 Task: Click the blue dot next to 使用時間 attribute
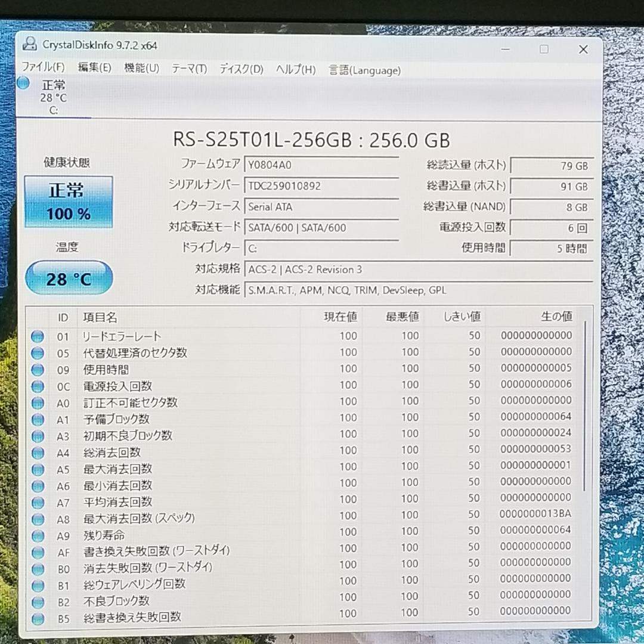coord(37,370)
